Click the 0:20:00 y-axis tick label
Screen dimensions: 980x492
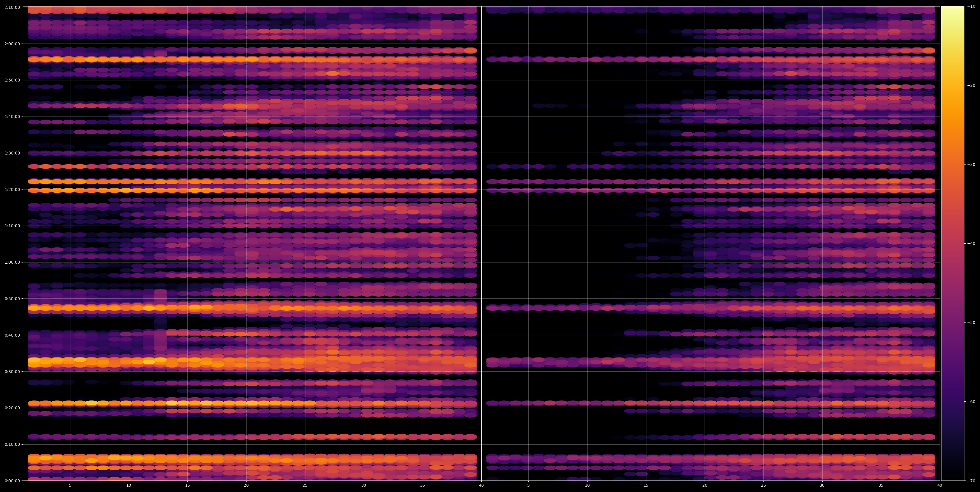(13, 408)
